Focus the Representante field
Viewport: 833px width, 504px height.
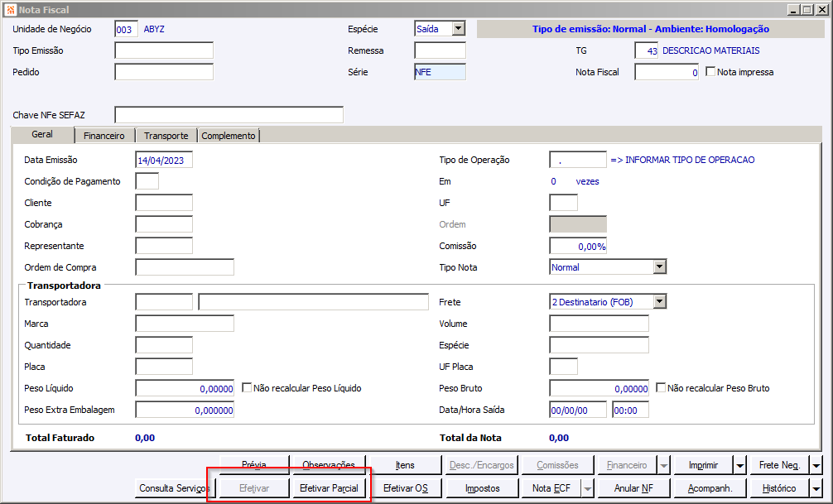(164, 245)
